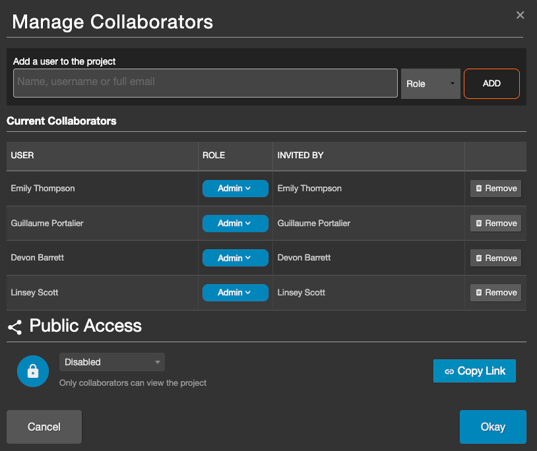Image resolution: width=537 pixels, height=451 pixels.
Task: Open Linsey Scott's Admin role dropdown
Action: point(235,292)
